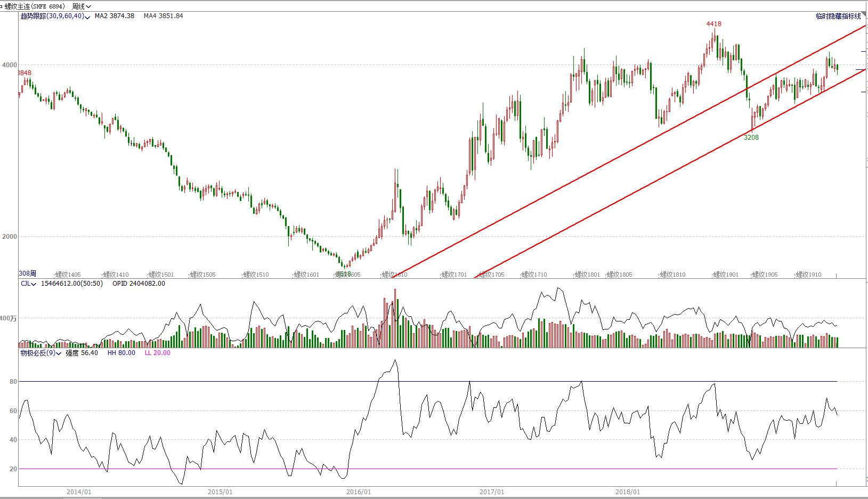Viewport: 868px width, 499px height.
Task: Click the 2015/01 date on time axis
Action: (x=220, y=492)
